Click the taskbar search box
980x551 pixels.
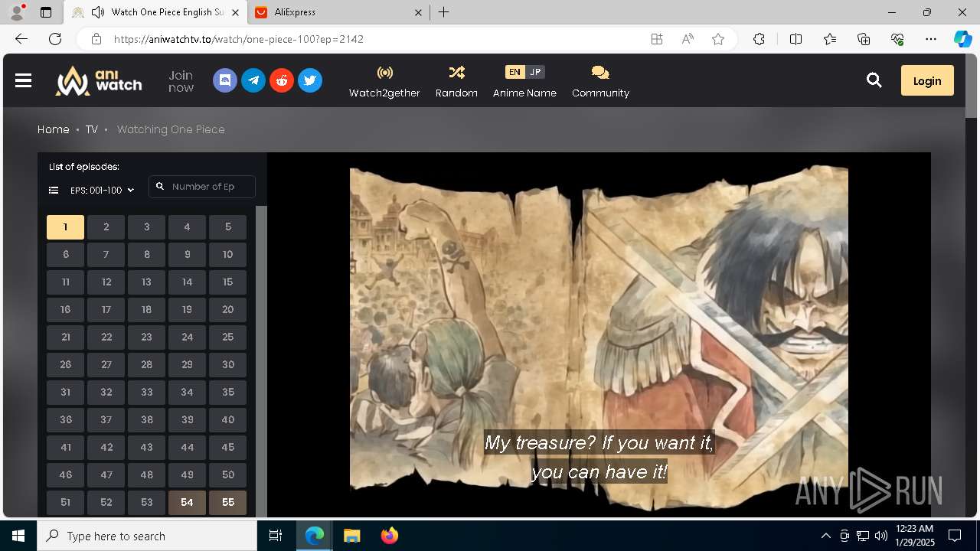coord(147,536)
